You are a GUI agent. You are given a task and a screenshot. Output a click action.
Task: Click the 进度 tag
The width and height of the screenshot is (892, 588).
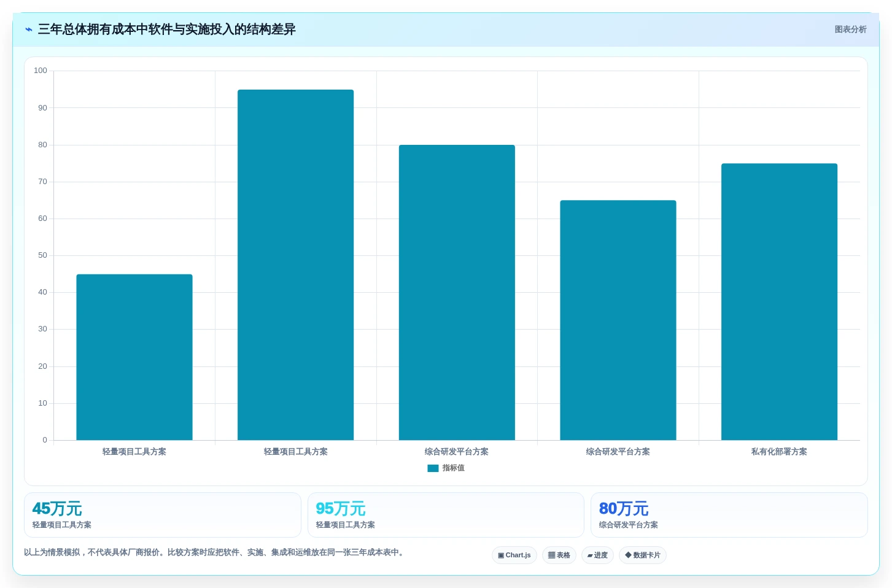point(597,555)
